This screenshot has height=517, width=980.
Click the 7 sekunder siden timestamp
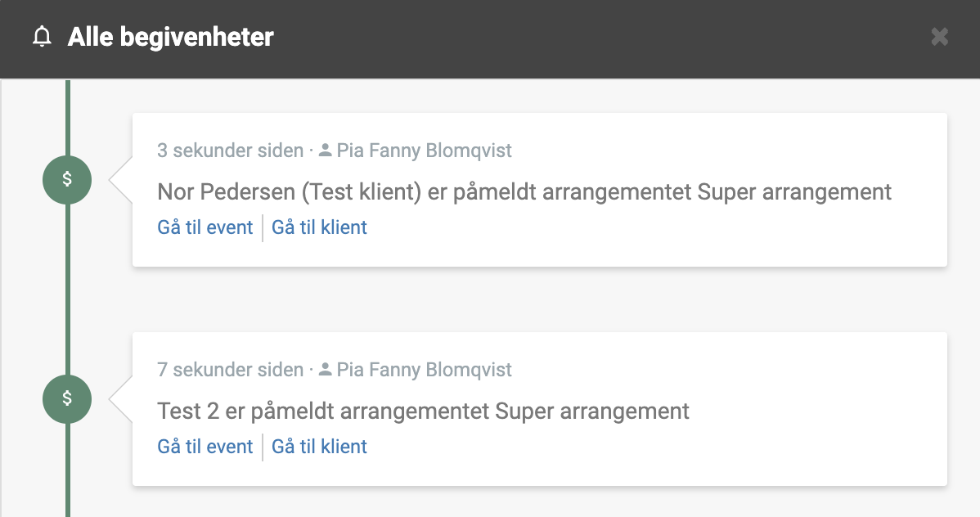[x=230, y=370]
